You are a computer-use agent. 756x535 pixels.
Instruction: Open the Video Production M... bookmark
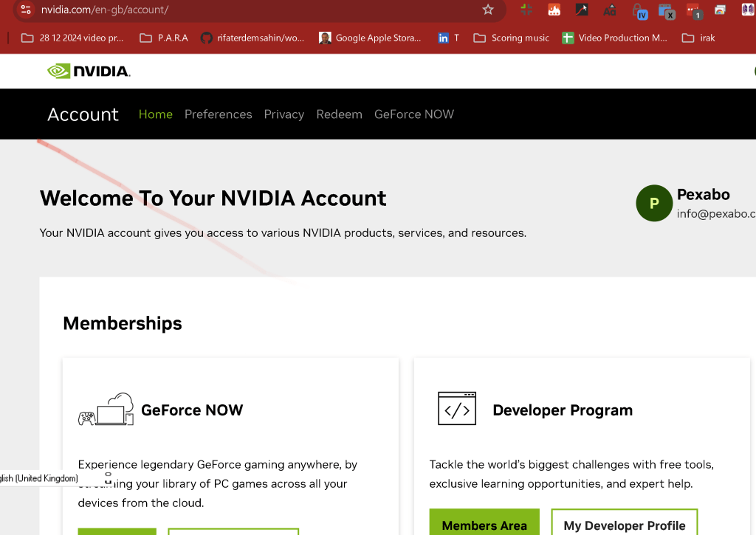point(615,38)
